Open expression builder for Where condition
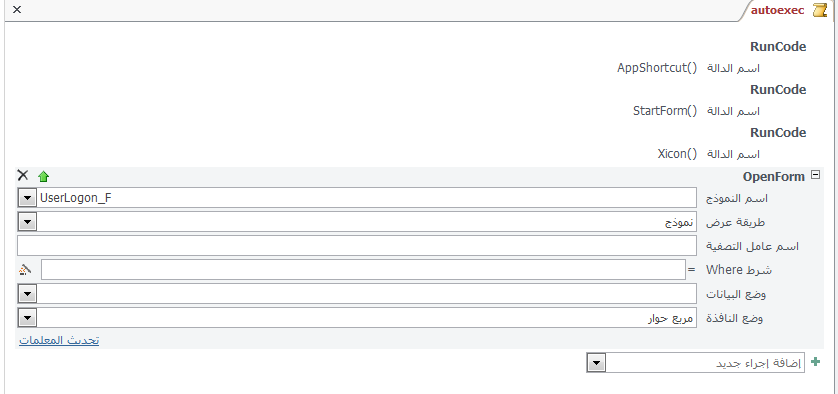The width and height of the screenshot is (838, 394). click(x=24, y=270)
